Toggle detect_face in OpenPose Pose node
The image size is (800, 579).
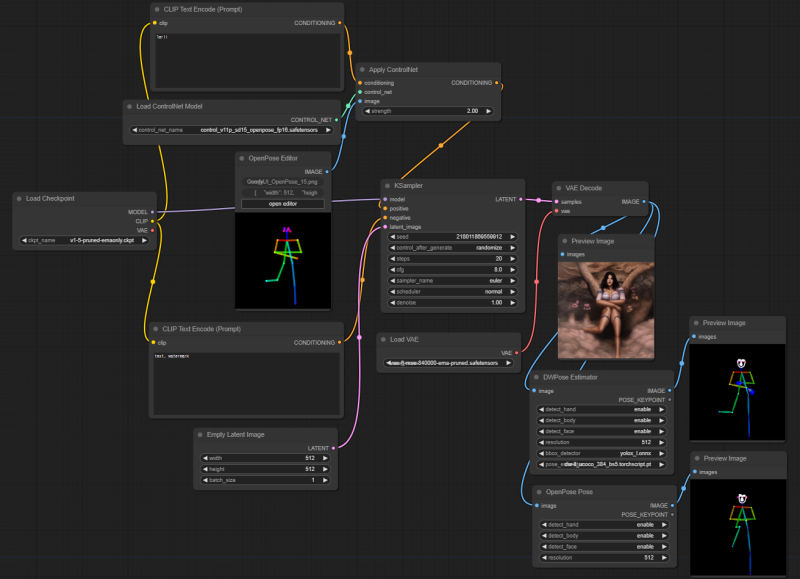point(604,546)
